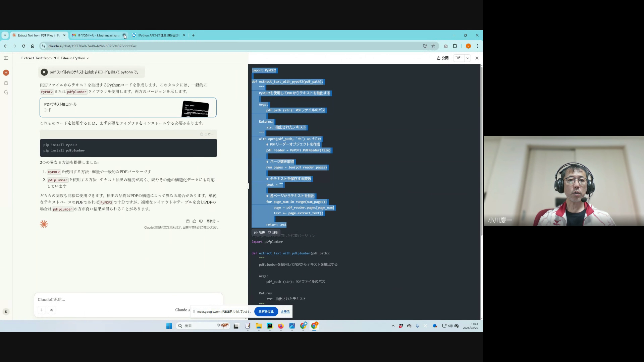
Task: Open the projects icon in left sidebar
Action: coord(6,83)
